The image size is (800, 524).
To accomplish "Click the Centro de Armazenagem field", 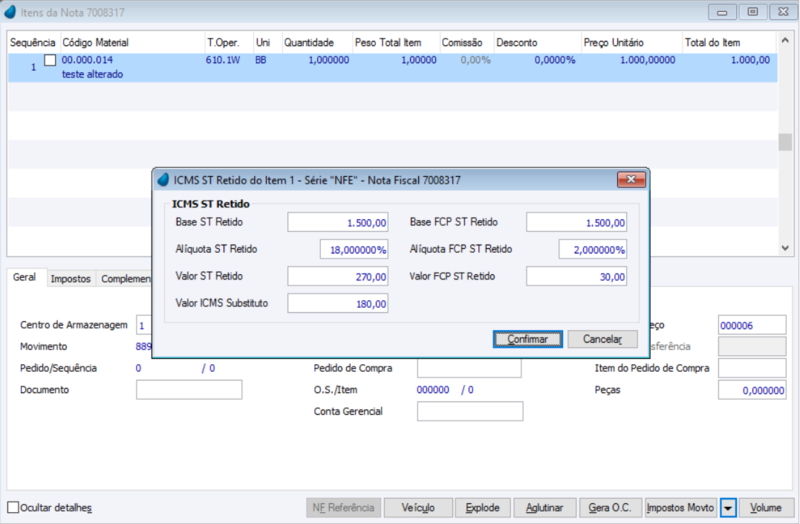I will 144,325.
